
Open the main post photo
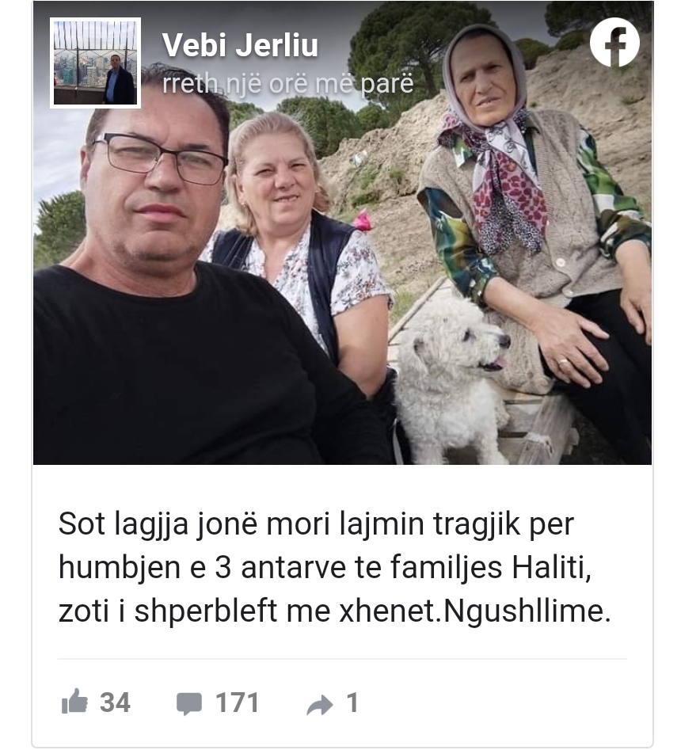(x=342, y=233)
